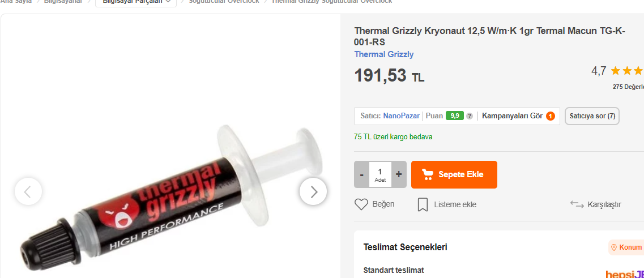Click the location pin icon next to Konum
The image size is (644, 278).
(614, 247)
